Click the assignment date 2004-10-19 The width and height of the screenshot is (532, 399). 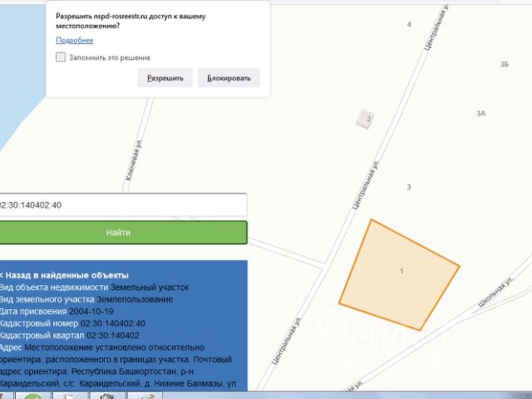coord(91,311)
